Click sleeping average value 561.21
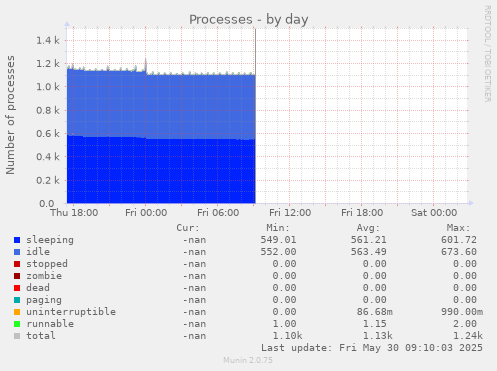This screenshot has height=371, width=497. tap(369, 240)
